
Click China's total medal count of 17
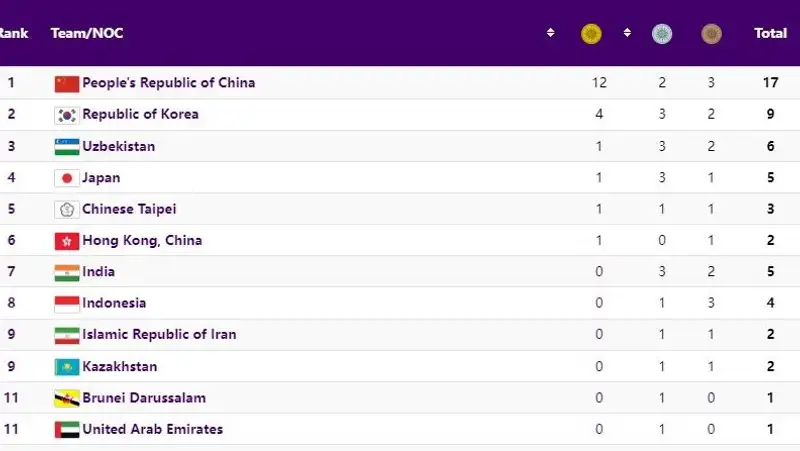770,82
